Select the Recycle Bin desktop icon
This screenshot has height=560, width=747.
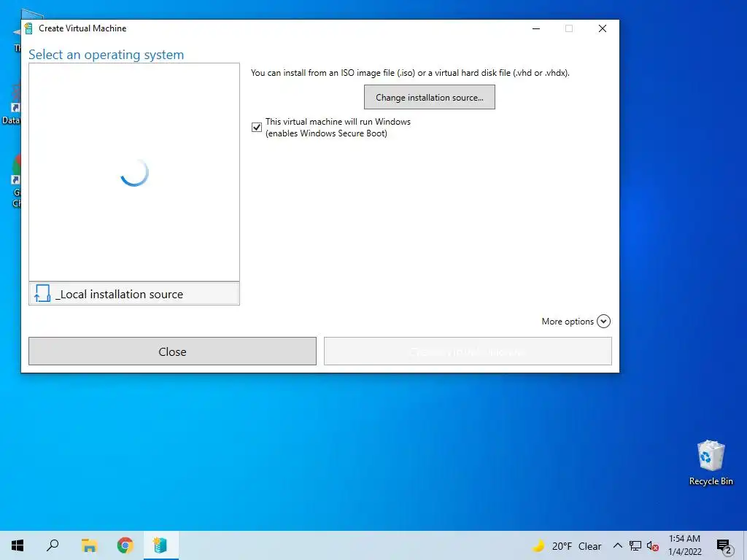[711, 462]
